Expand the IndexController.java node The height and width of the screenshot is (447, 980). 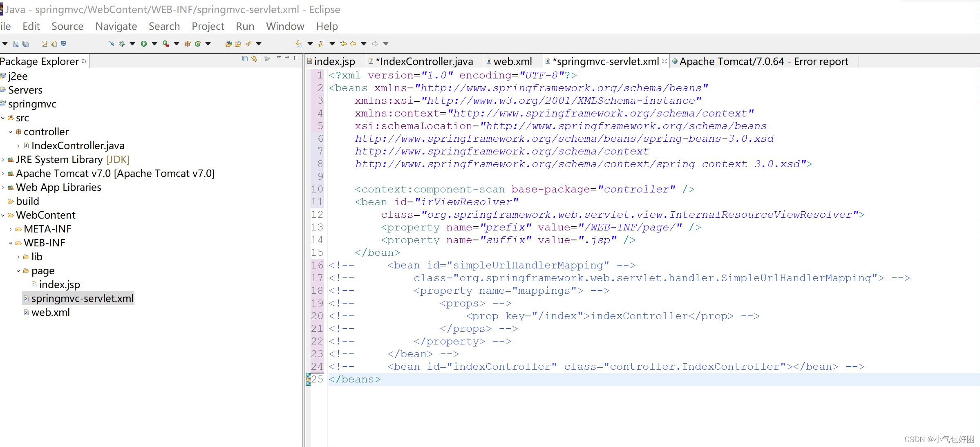coord(18,146)
